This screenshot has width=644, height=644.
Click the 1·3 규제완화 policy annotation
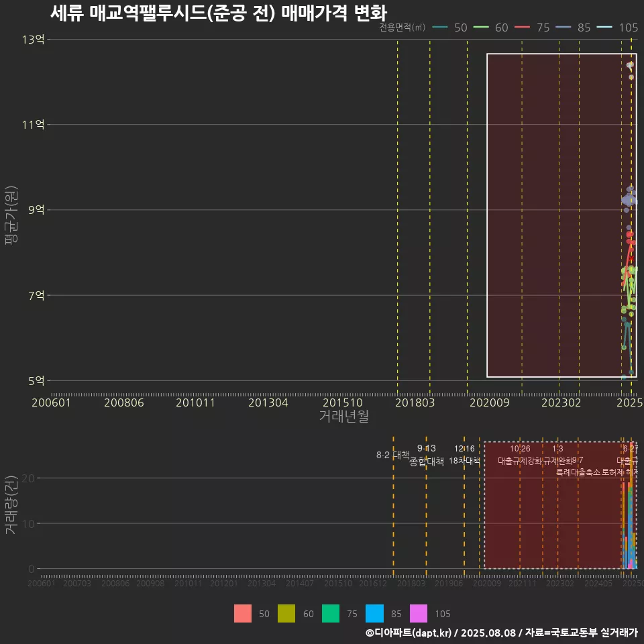[557, 455]
